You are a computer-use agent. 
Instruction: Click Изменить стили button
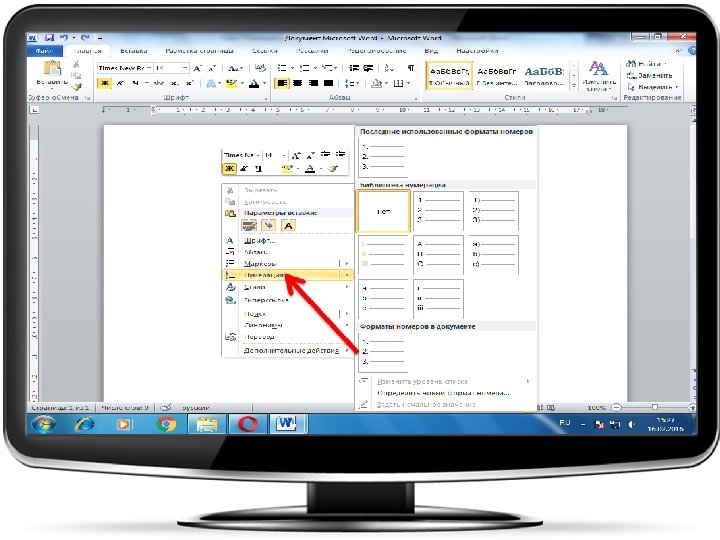[x=598, y=76]
